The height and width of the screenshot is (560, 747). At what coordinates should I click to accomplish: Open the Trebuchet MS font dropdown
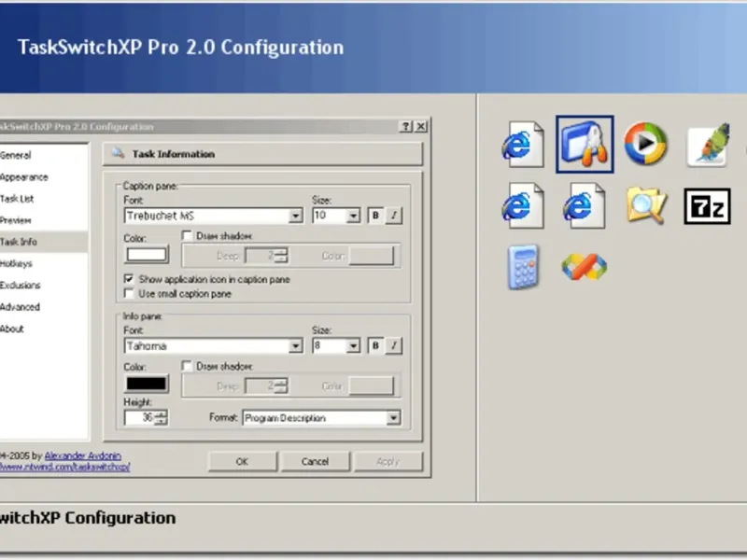point(295,216)
